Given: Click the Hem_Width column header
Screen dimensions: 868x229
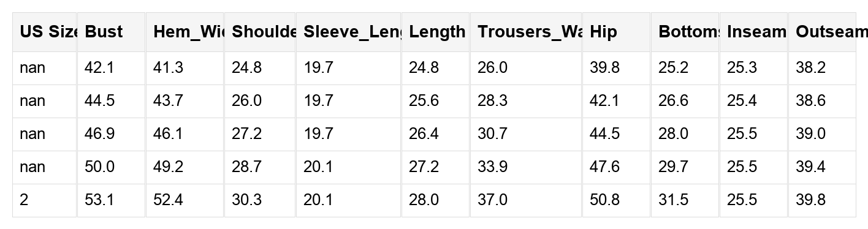Looking at the screenshot, I should tap(185, 32).
